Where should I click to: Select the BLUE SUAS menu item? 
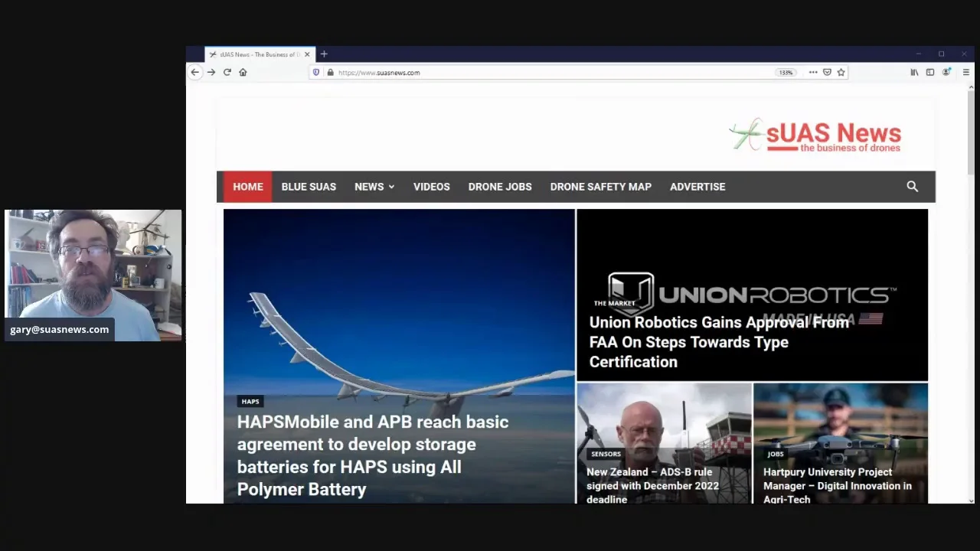tap(309, 186)
